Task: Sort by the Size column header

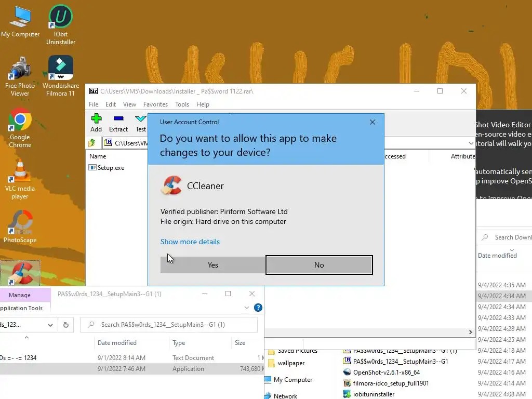Action: point(240,343)
